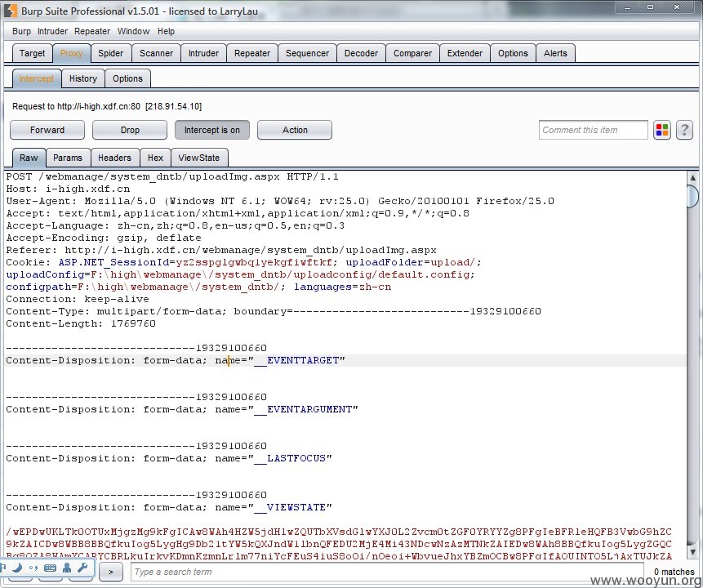The image size is (703, 588).
Task: Open the Extender tab
Action: (x=465, y=53)
